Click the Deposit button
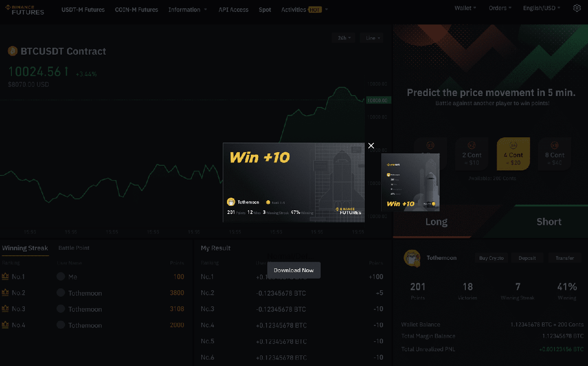The width and height of the screenshot is (588, 366). pos(527,258)
